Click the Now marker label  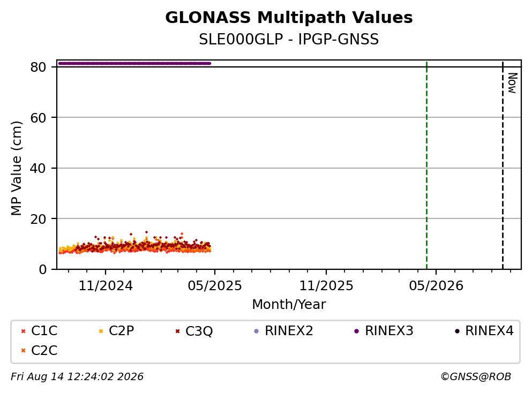512,83
